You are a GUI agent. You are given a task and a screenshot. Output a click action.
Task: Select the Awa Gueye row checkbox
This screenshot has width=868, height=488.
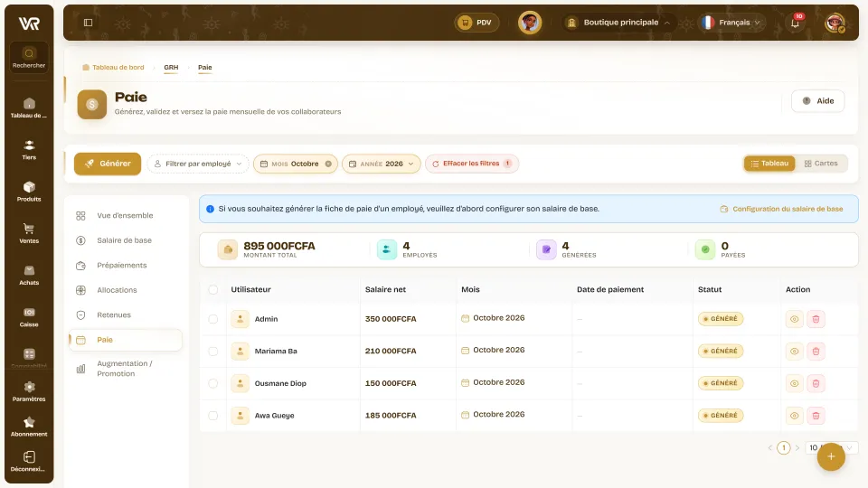click(x=213, y=416)
